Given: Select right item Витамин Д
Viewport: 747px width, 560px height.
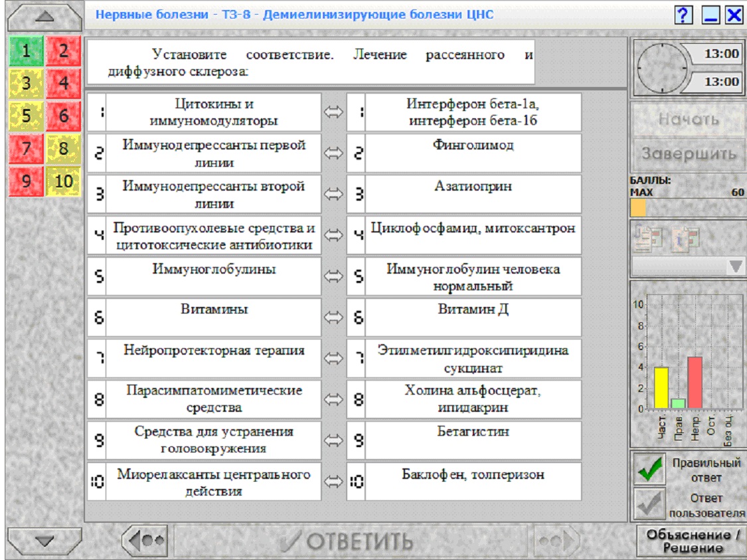Looking at the screenshot, I should [x=473, y=318].
